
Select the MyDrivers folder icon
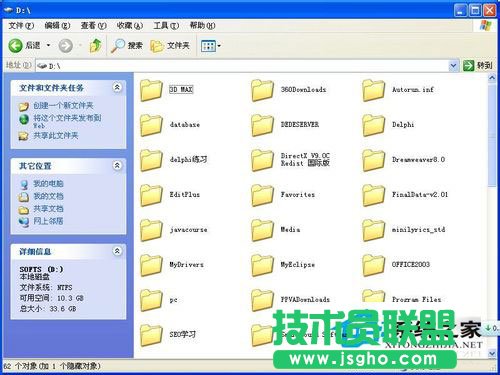[x=151, y=265]
